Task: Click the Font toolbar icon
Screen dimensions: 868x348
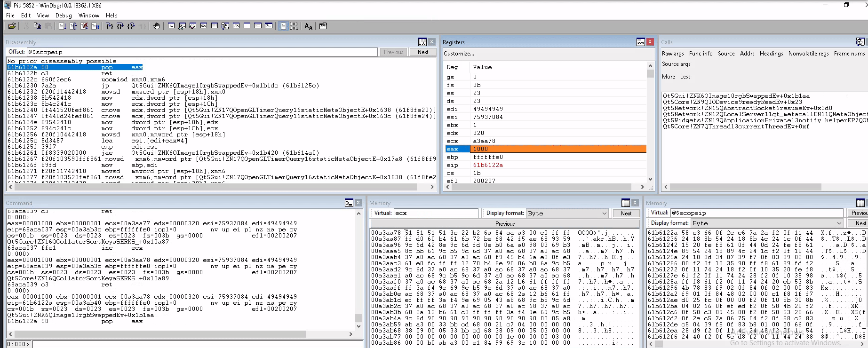Action: coord(309,26)
